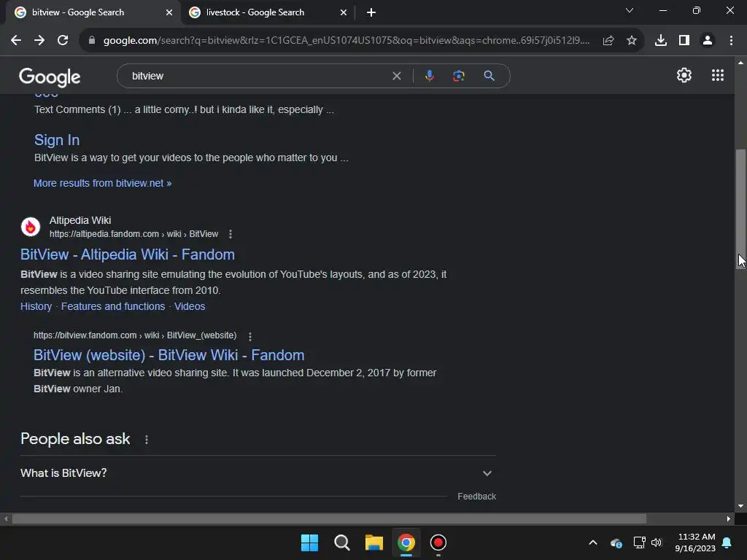Screen dimensions: 747x560
Task: Click the Google logo
Action: [50, 77]
